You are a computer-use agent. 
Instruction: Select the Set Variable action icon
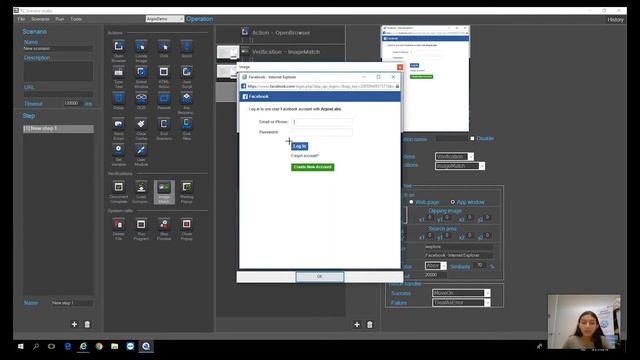(118, 149)
